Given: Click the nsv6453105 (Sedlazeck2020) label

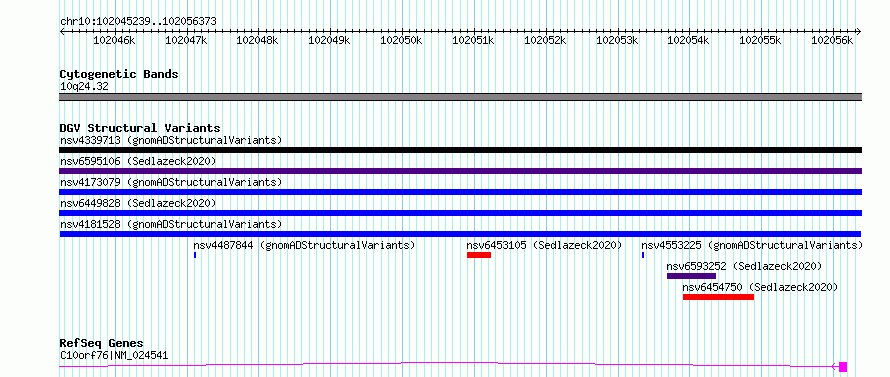Looking at the screenshot, I should [544, 245].
